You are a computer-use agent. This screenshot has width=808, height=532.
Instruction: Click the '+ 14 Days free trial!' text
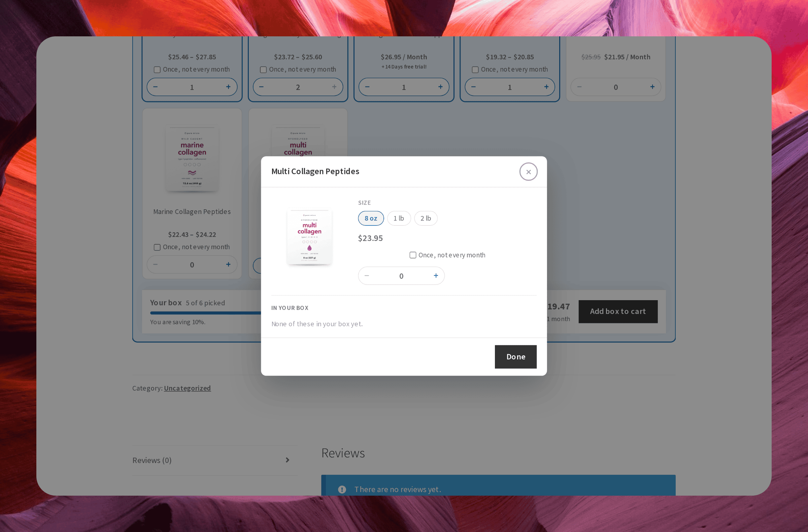coord(404,67)
